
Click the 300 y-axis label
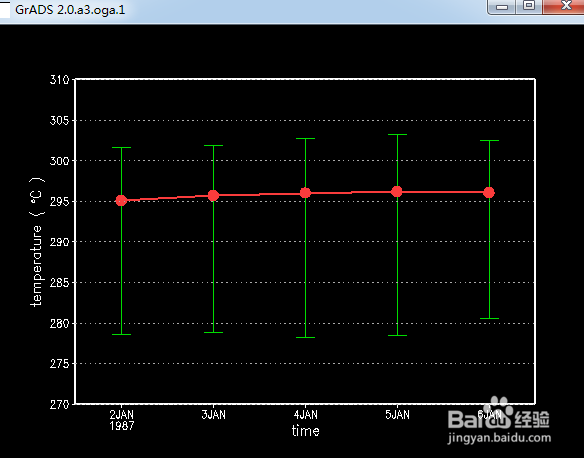coord(60,161)
